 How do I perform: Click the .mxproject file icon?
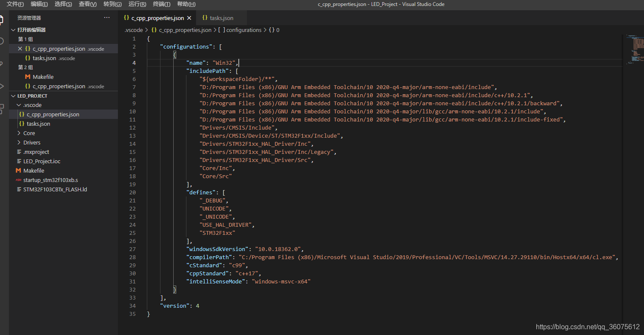tap(19, 152)
